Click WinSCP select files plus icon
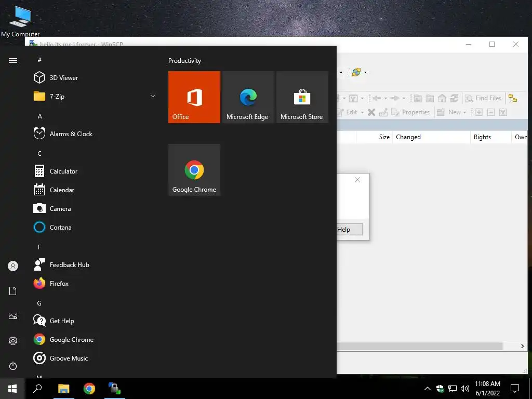This screenshot has width=532, height=399. (x=478, y=112)
